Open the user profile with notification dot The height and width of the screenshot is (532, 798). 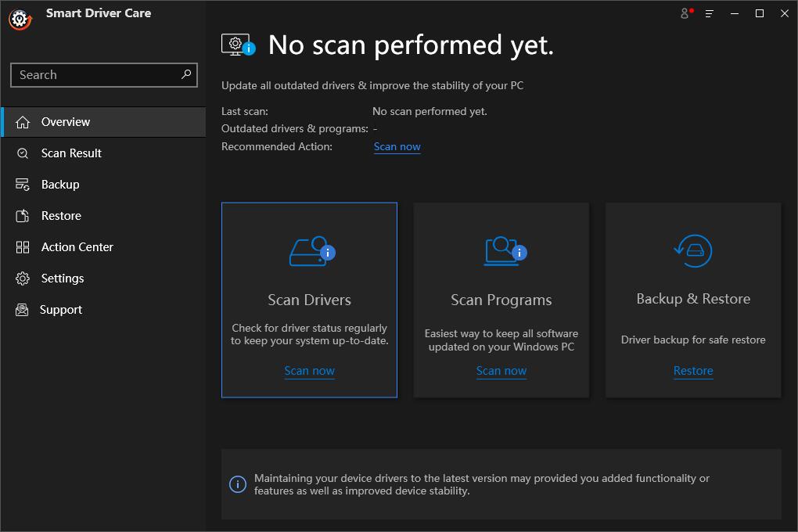pos(685,13)
